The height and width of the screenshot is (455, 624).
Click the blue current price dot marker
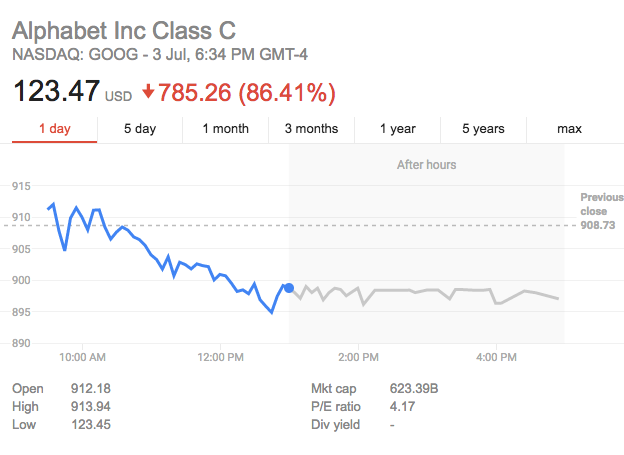(289, 288)
